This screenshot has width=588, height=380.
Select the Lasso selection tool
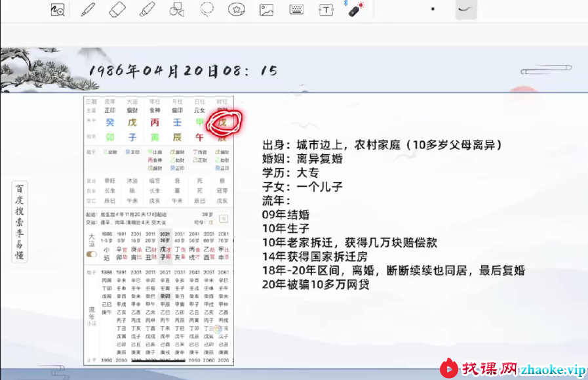[206, 9]
